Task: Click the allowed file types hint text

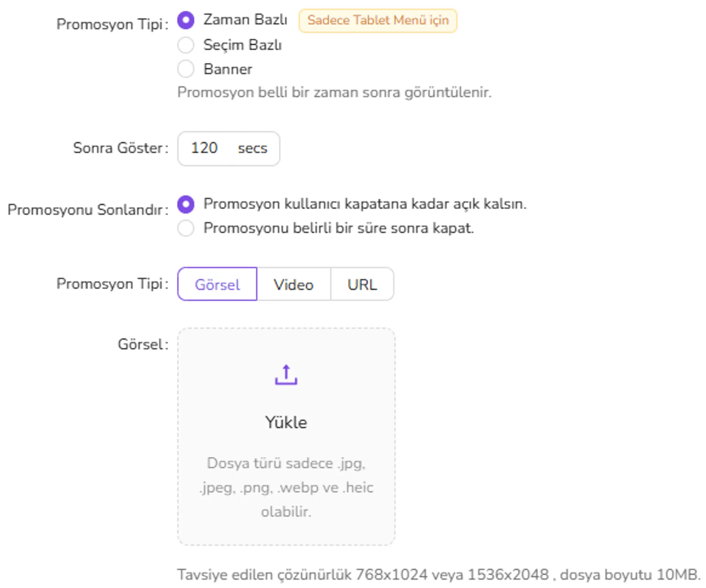Action: pyautogui.click(x=286, y=487)
